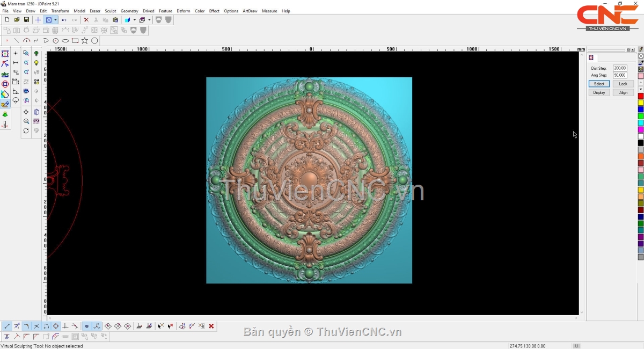
Task: Click the pan view arrows icon
Action: (x=26, y=112)
